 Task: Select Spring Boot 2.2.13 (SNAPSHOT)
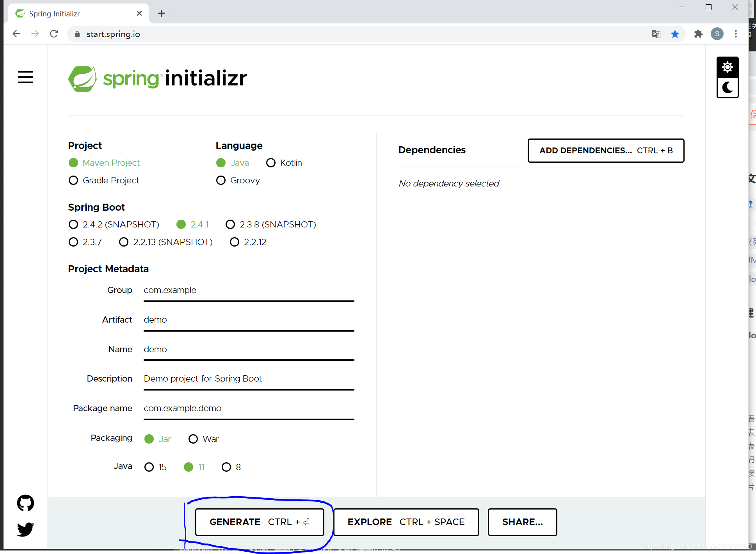click(166, 242)
